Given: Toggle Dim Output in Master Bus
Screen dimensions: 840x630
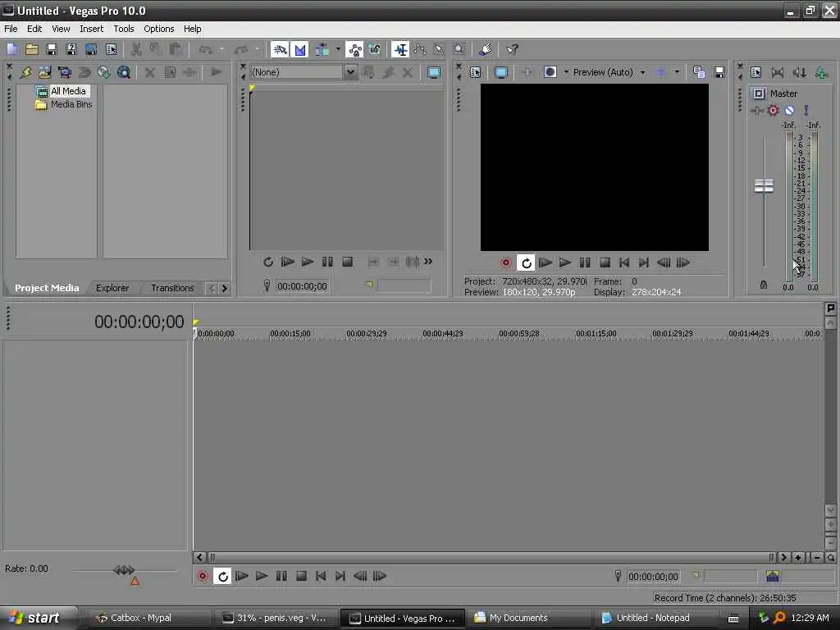Looking at the screenshot, I should (799, 72).
